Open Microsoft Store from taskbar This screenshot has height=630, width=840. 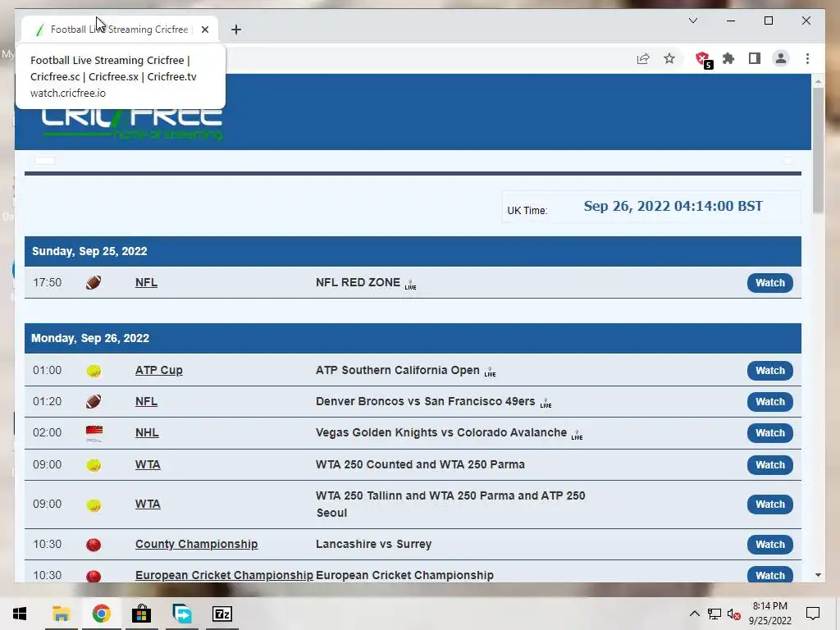pos(141,614)
